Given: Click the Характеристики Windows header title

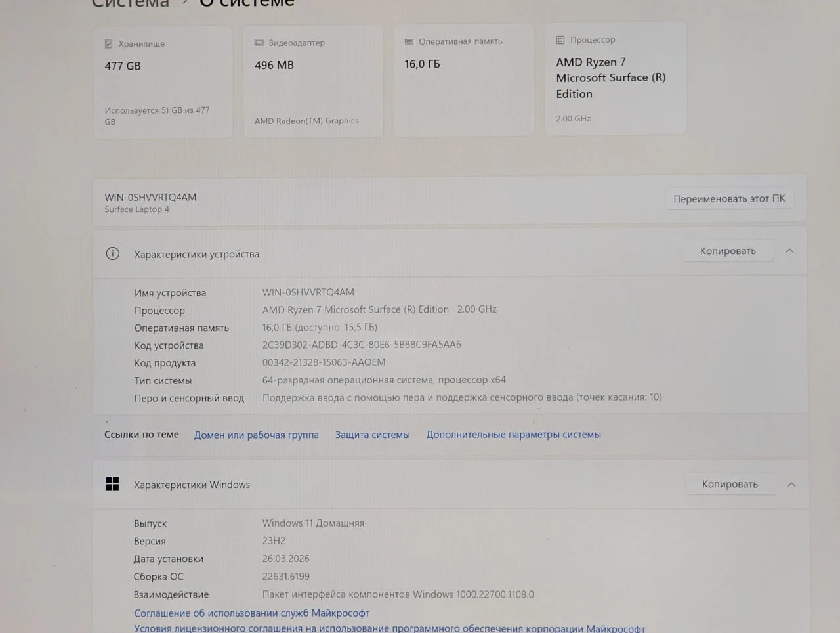Looking at the screenshot, I should tap(192, 485).
